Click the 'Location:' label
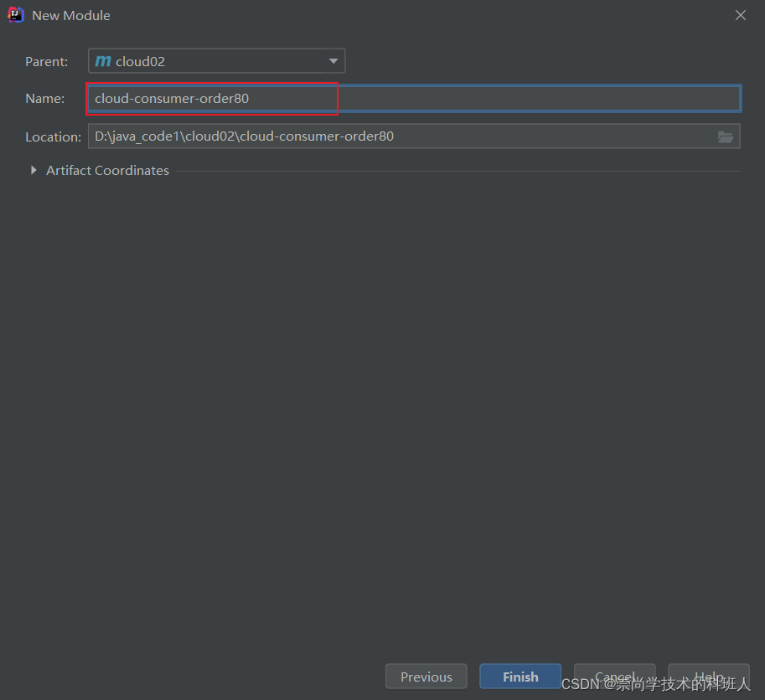This screenshot has width=765, height=700. [x=53, y=137]
